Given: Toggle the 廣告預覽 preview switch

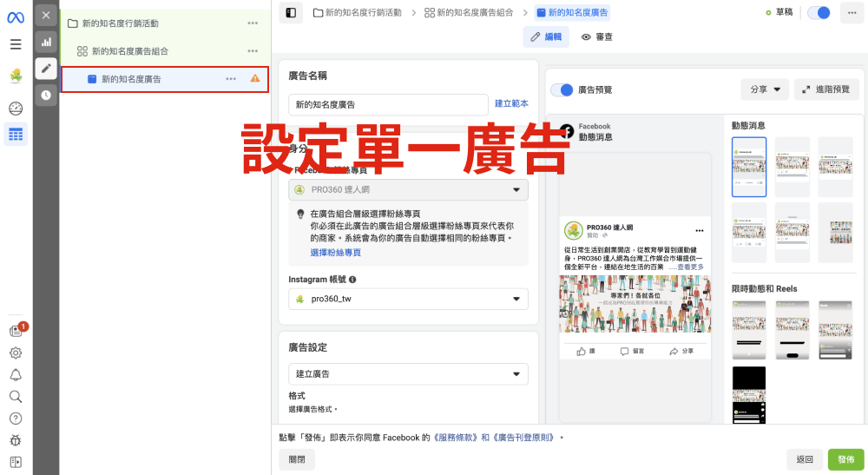Looking at the screenshot, I should pyautogui.click(x=563, y=89).
